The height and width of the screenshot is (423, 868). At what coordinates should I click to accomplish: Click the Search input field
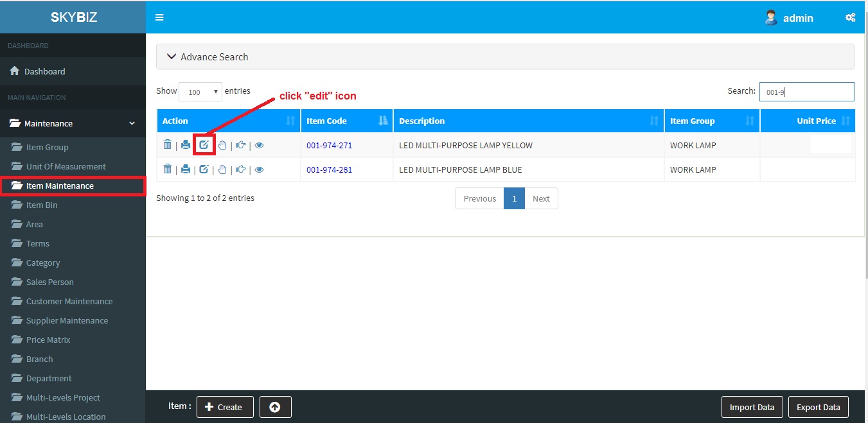point(806,92)
